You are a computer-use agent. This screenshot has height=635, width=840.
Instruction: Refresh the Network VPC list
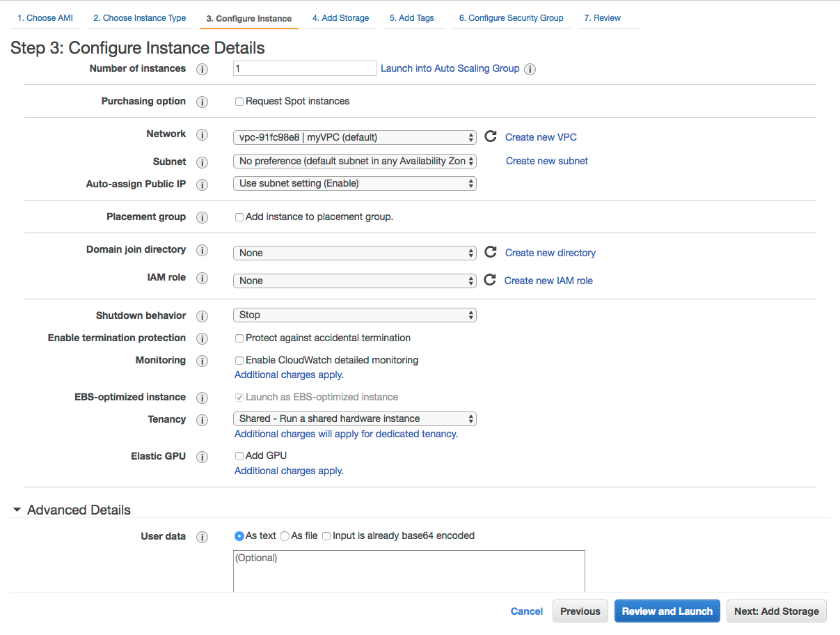tap(491, 136)
